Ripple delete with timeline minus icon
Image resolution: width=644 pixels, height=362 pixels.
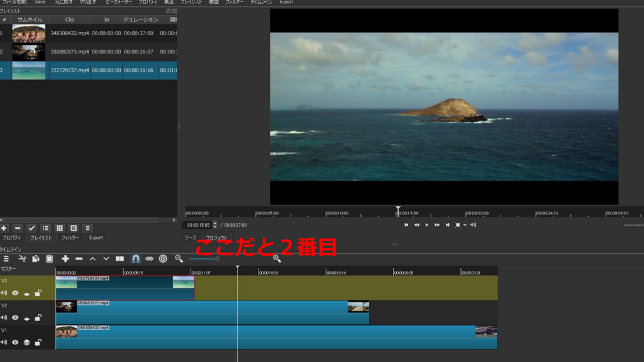click(79, 258)
